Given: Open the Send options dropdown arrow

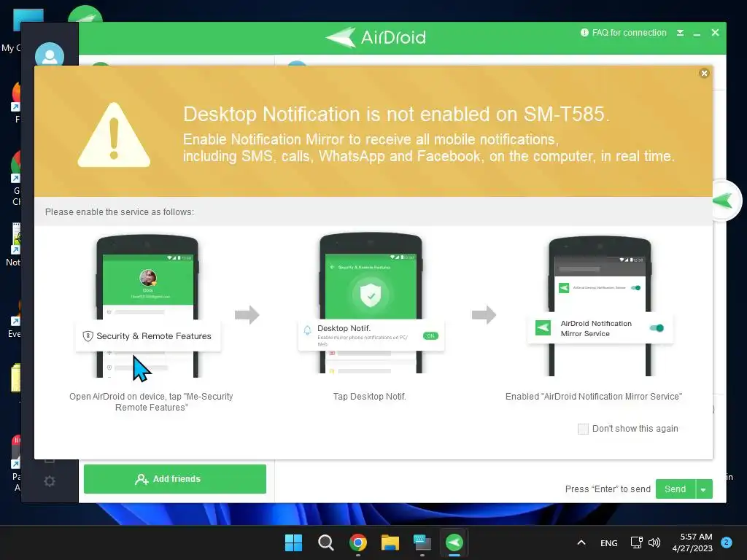Looking at the screenshot, I should [704, 489].
